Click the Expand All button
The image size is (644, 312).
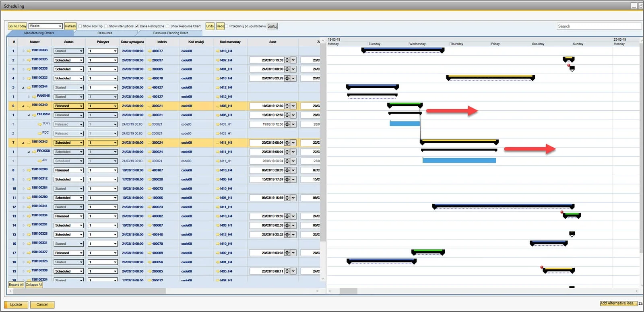(16, 285)
